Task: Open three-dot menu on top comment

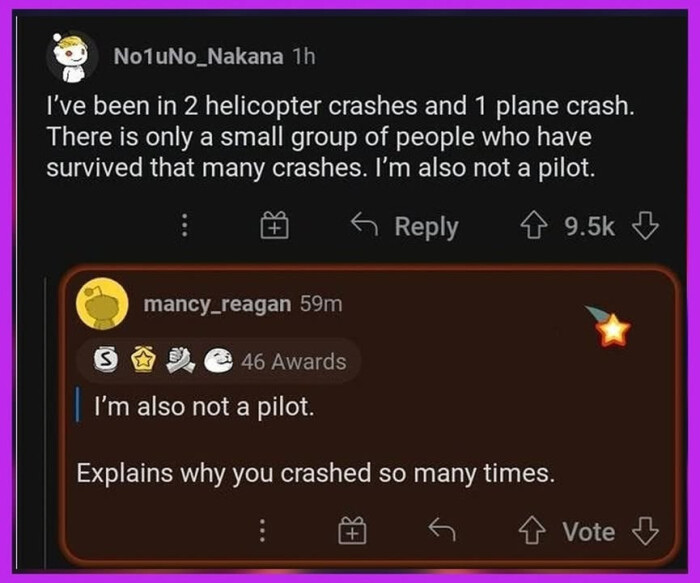Action: (x=184, y=225)
